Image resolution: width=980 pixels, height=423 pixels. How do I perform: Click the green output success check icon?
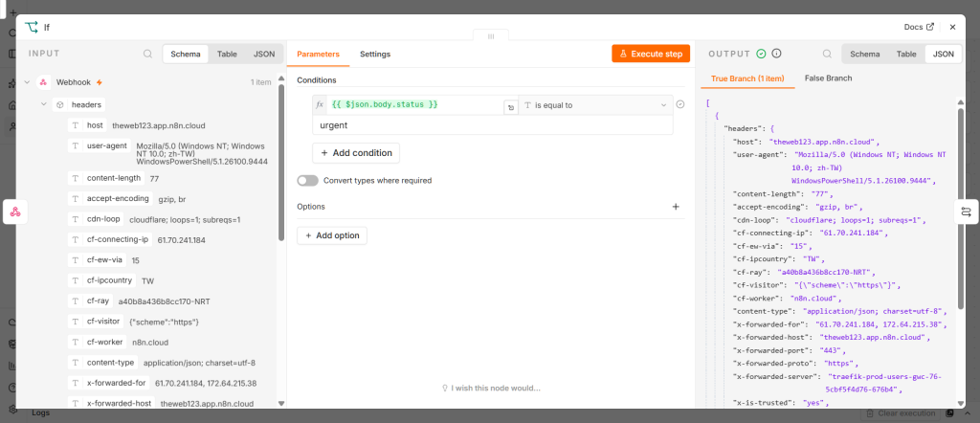pos(761,54)
